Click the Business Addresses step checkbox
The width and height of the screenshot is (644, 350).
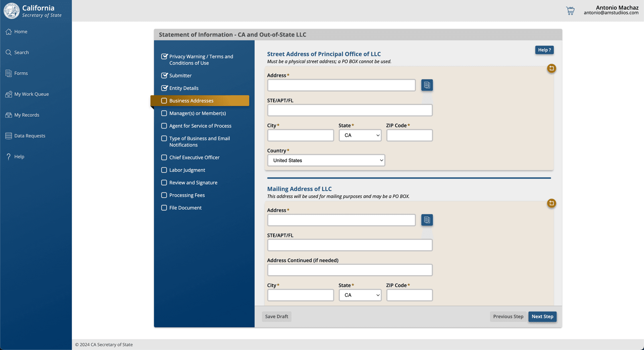point(164,101)
